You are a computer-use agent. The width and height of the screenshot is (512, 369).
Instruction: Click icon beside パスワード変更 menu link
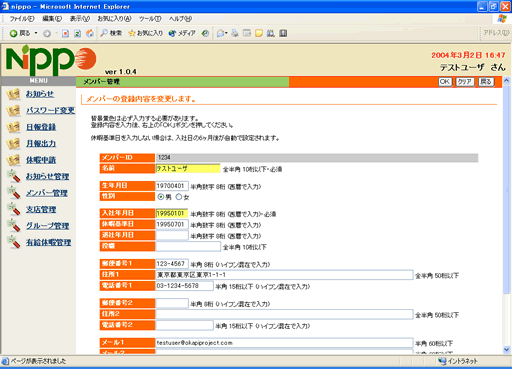(x=13, y=111)
